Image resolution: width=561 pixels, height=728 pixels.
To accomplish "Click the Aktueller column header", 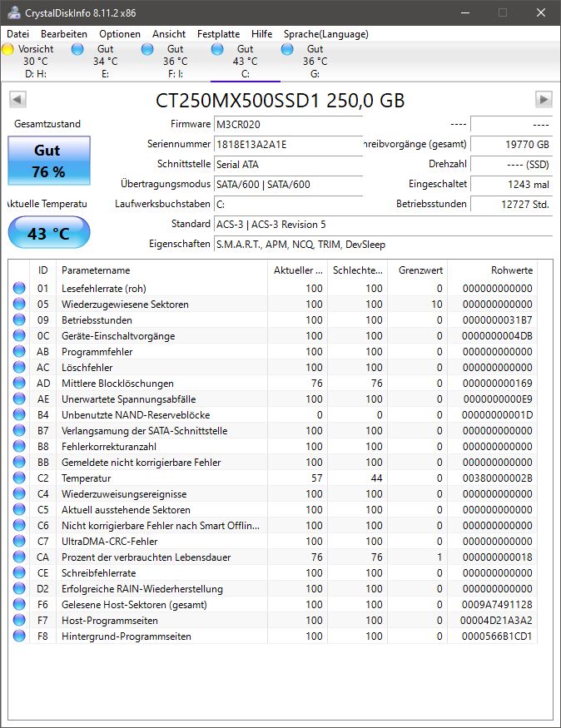I will [x=298, y=270].
